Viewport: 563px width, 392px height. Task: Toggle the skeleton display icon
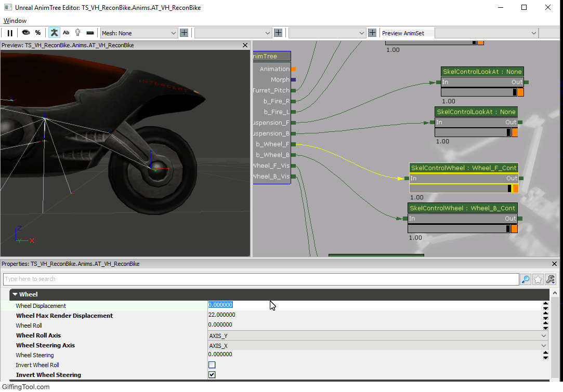tap(54, 33)
